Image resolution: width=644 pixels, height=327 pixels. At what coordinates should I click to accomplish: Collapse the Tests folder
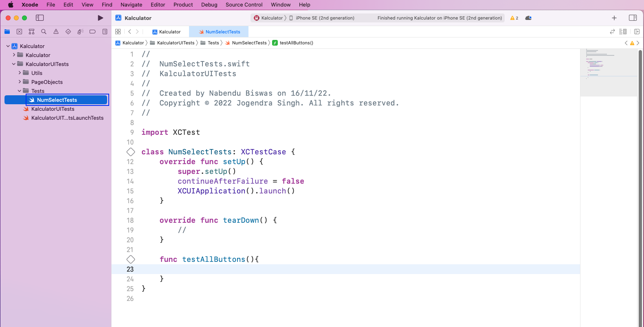[20, 91]
